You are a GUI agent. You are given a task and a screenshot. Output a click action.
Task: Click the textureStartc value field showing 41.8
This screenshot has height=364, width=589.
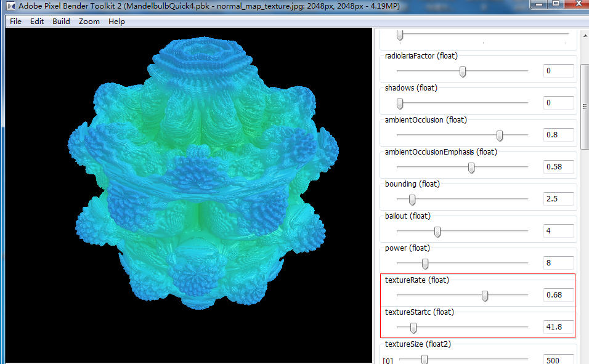click(x=559, y=327)
